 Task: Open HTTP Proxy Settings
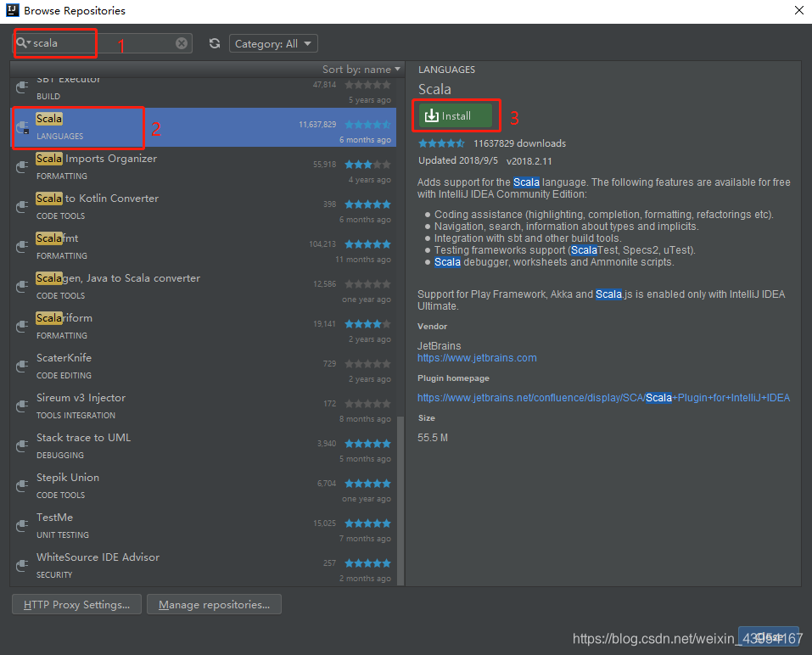76,604
